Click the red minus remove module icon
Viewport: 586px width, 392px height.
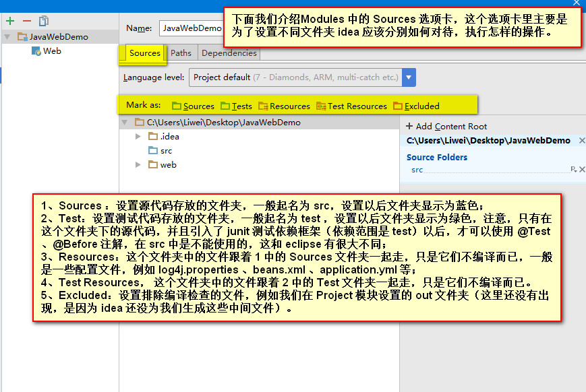pos(26,21)
